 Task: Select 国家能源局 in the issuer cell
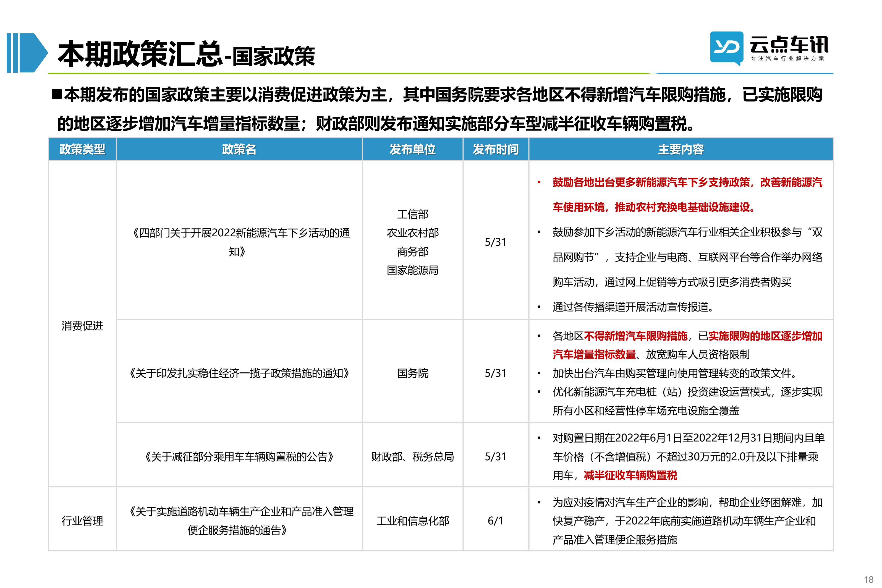(x=412, y=270)
